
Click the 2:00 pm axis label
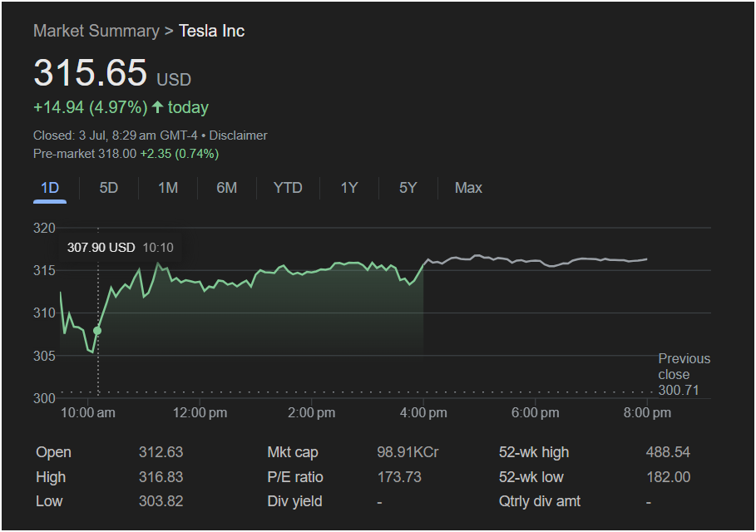pyautogui.click(x=311, y=412)
